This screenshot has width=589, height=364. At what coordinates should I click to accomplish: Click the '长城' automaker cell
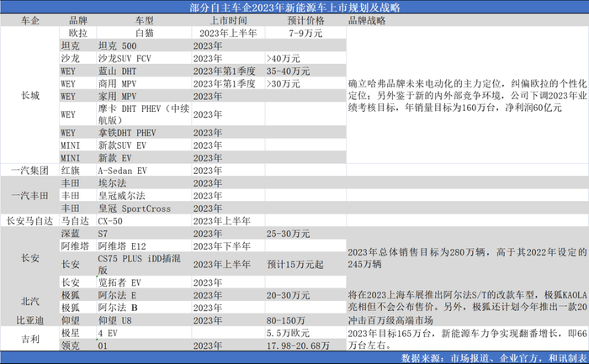click(x=30, y=96)
